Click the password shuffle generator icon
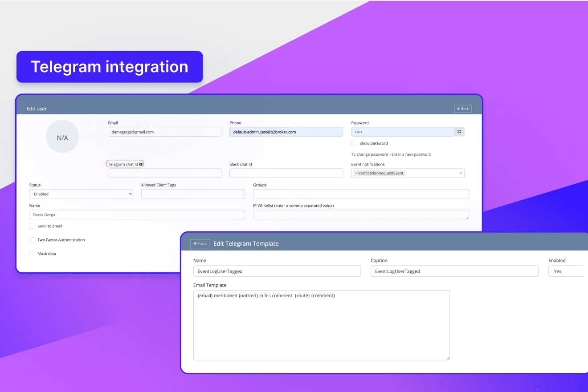 459,132
